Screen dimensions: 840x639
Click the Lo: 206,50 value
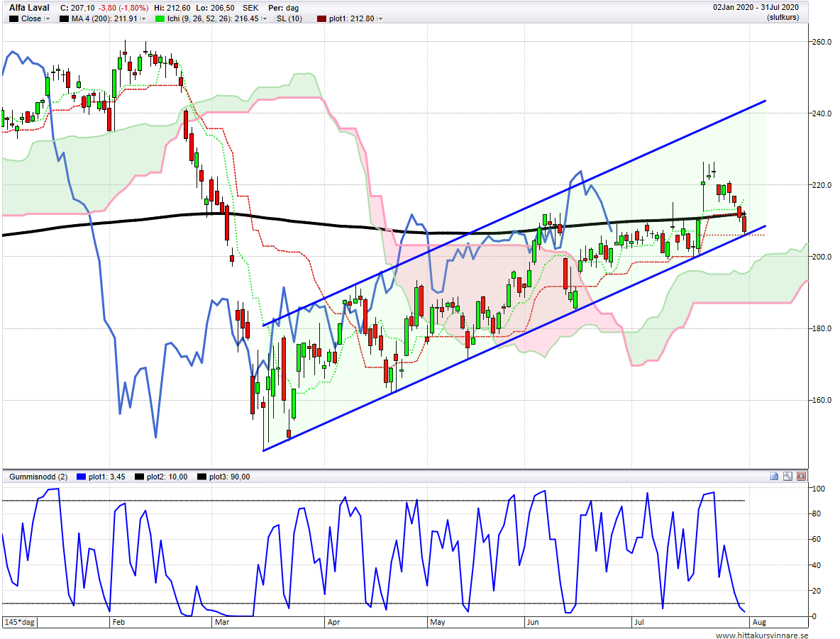click(x=216, y=8)
